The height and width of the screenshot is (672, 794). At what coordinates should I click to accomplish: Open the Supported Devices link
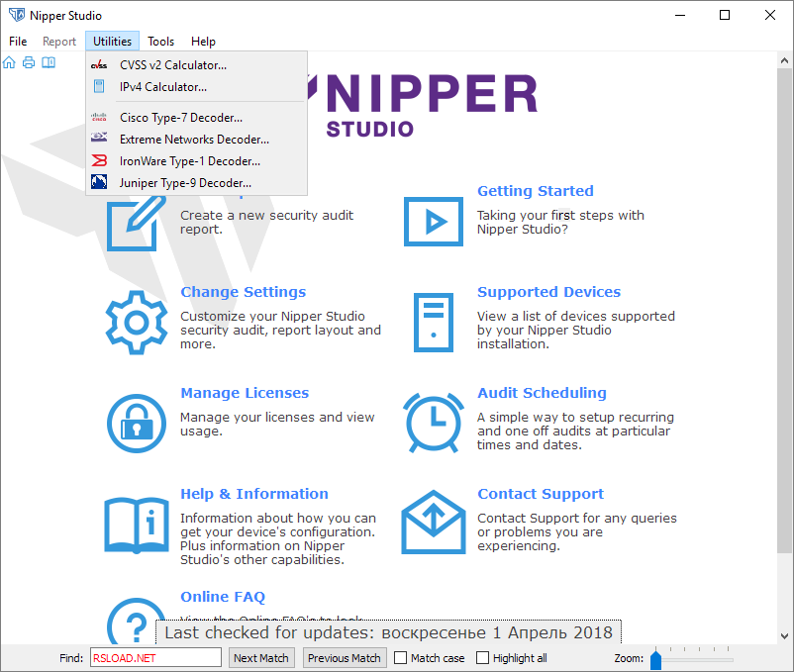(x=548, y=292)
